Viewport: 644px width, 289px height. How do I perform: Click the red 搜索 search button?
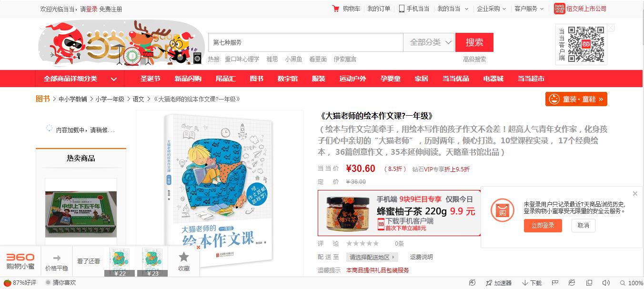[474, 42]
